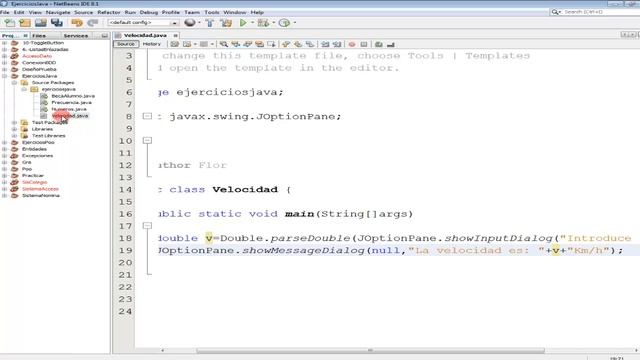Viewport: 640px width, 360px height.
Task: Collapse the code fold at line 10
Action: coord(147,140)
